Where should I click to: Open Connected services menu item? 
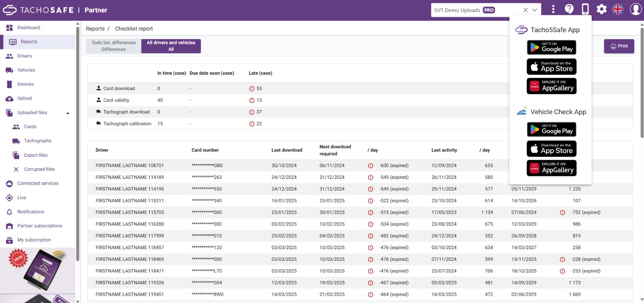[38, 183]
